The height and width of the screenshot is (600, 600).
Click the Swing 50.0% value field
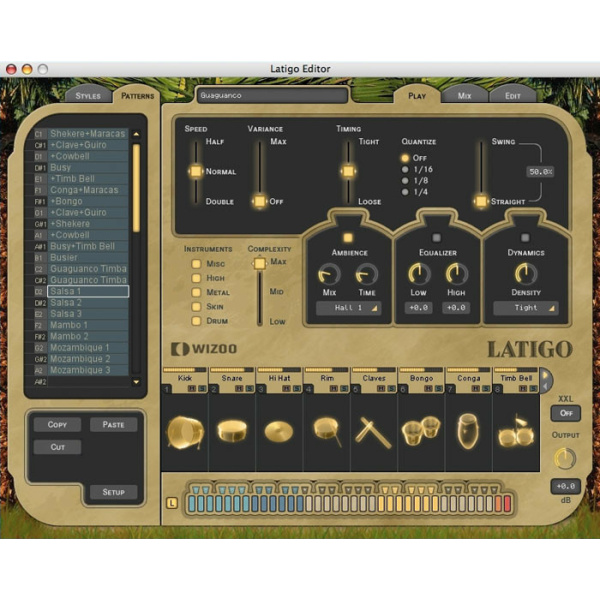pos(541,172)
